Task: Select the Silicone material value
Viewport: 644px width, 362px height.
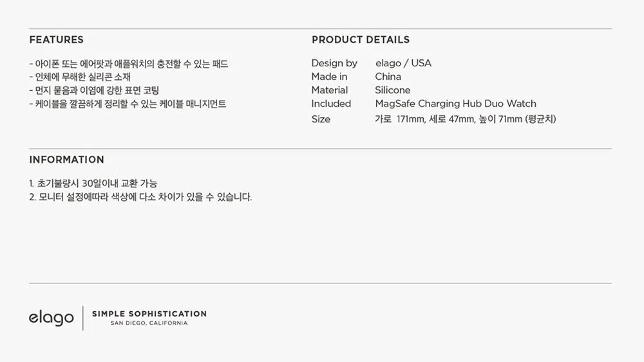Action: 392,90
